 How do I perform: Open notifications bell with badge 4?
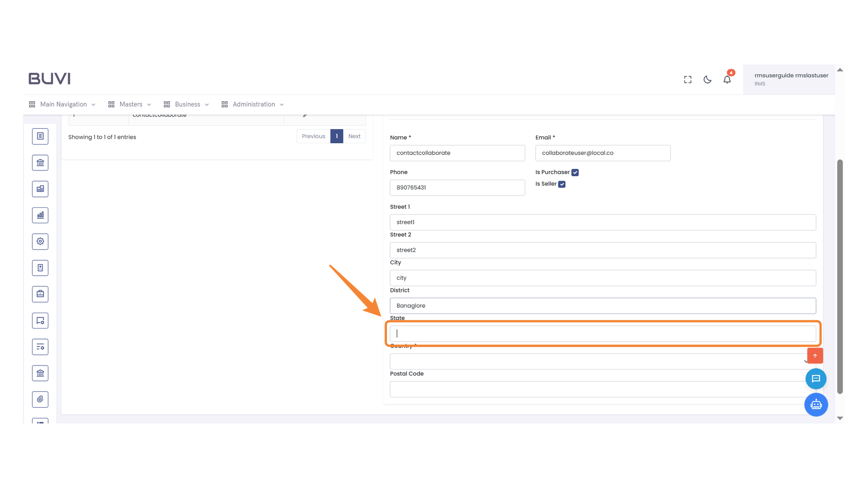(727, 79)
